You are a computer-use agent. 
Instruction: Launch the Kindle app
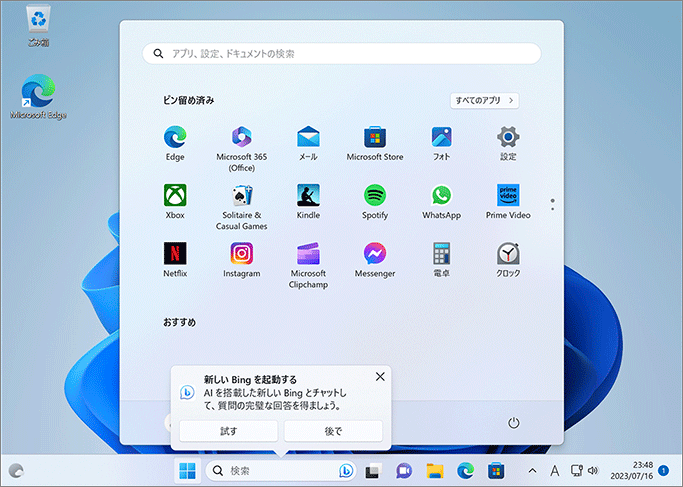pos(308,202)
